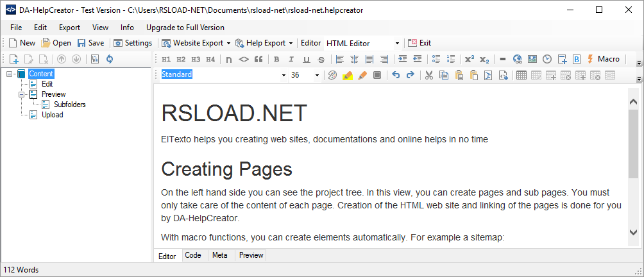
Task: Justify the text alignment
Action: 369,60
